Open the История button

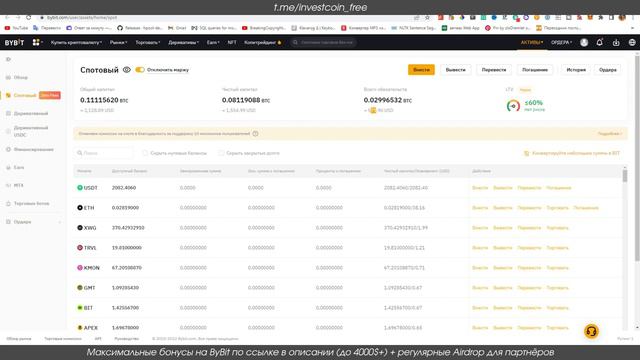pyautogui.click(x=576, y=70)
